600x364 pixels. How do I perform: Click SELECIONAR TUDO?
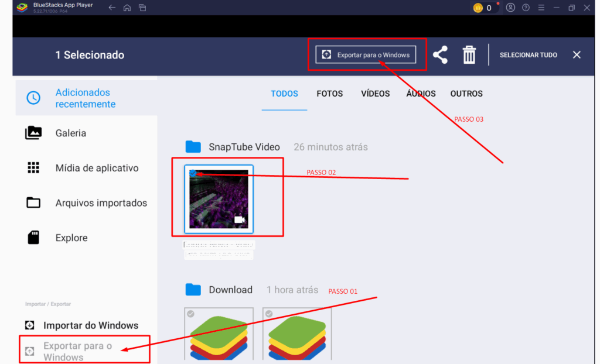point(528,55)
